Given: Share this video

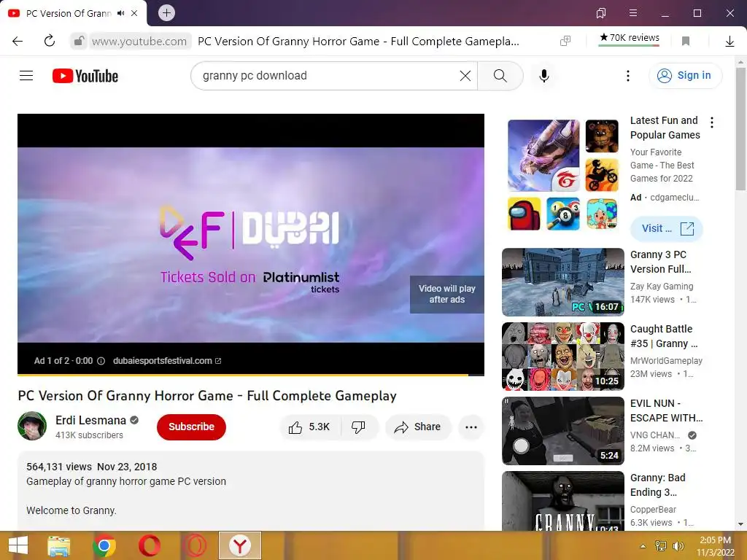Looking at the screenshot, I should click(417, 427).
